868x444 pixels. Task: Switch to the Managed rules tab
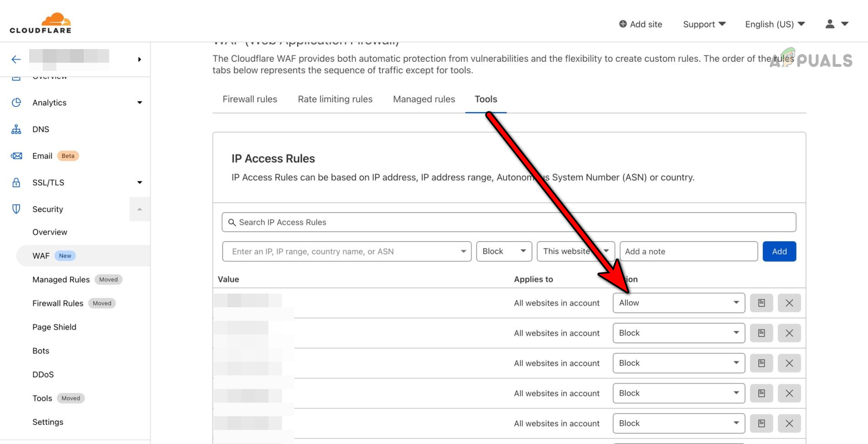point(424,99)
